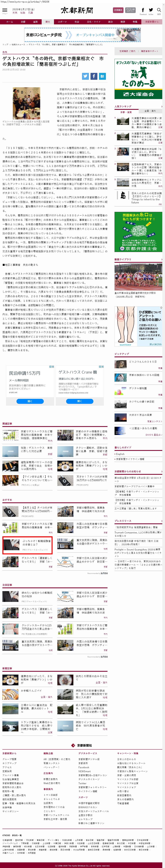Expand 人気ランキング section arrow
This screenshot has height=868, width=165.
click(x=161, y=106)
